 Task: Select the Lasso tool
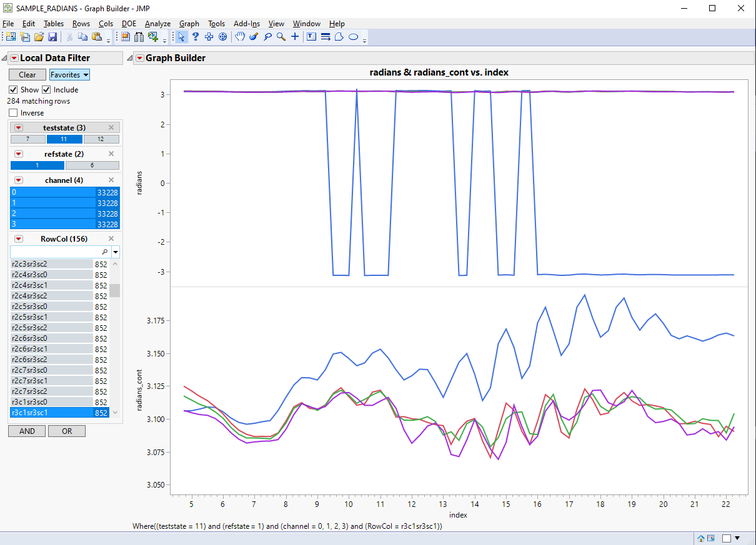click(x=267, y=37)
